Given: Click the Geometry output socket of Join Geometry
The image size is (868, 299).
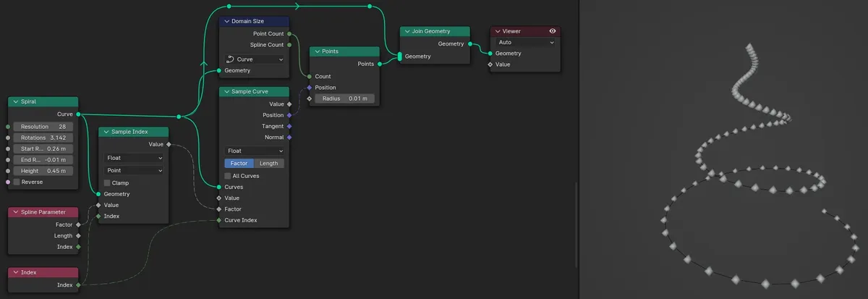Looking at the screenshot, I should click(470, 43).
